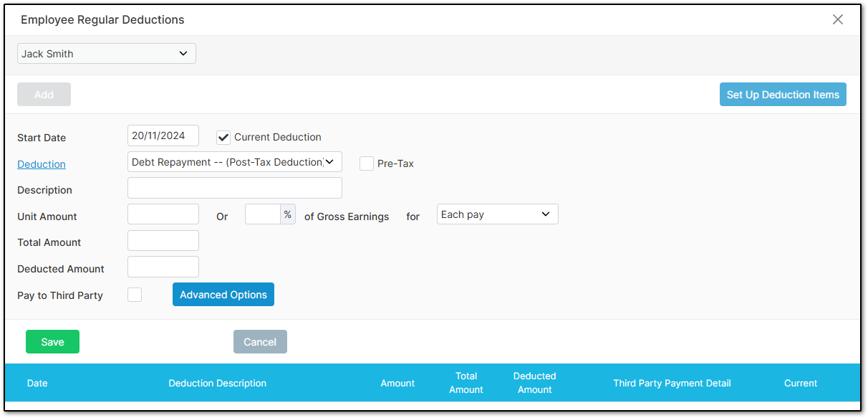Click the Deducted Amount field
Image resolution: width=868 pixels, height=418 pixels.
(x=163, y=267)
